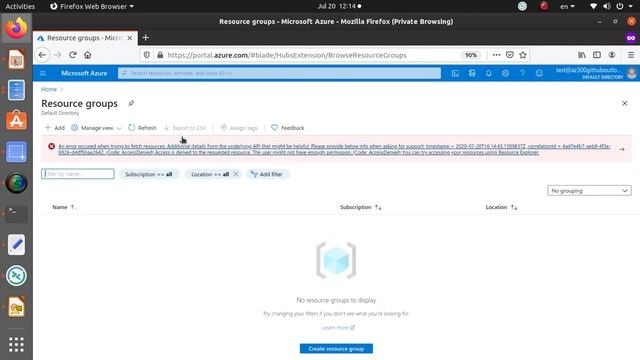Open Location == all filter
The height and width of the screenshot is (360, 640).
point(210,174)
